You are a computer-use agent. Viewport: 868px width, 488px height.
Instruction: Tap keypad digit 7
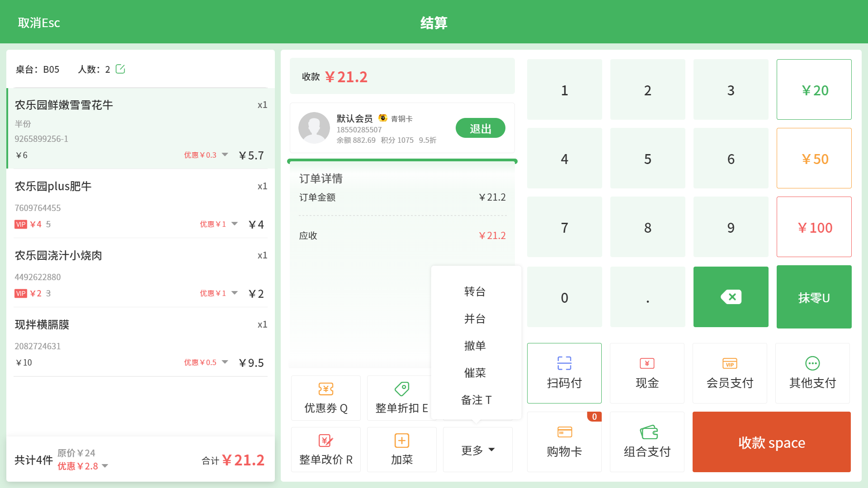coord(564,227)
